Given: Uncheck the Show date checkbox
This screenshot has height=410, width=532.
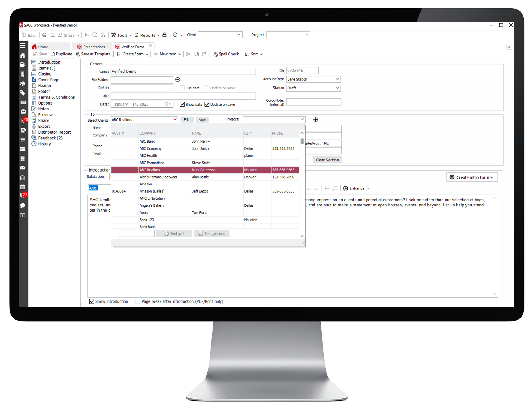Looking at the screenshot, I should tap(182, 104).
